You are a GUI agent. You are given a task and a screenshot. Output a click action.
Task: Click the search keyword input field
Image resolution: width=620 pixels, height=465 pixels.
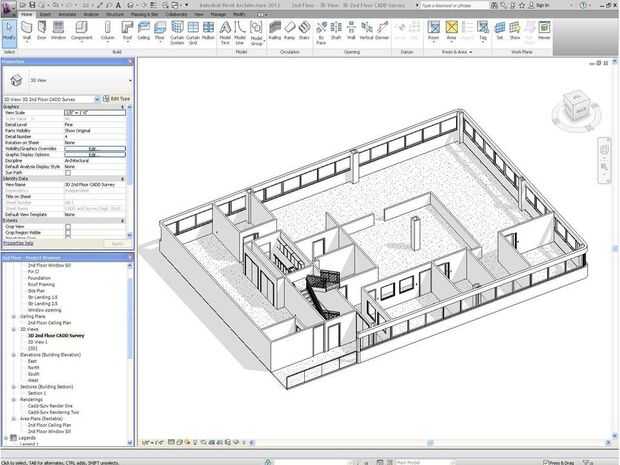[454, 5]
